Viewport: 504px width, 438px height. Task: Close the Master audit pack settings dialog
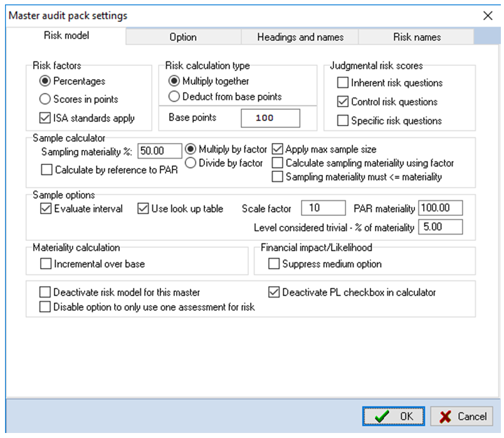point(488,16)
